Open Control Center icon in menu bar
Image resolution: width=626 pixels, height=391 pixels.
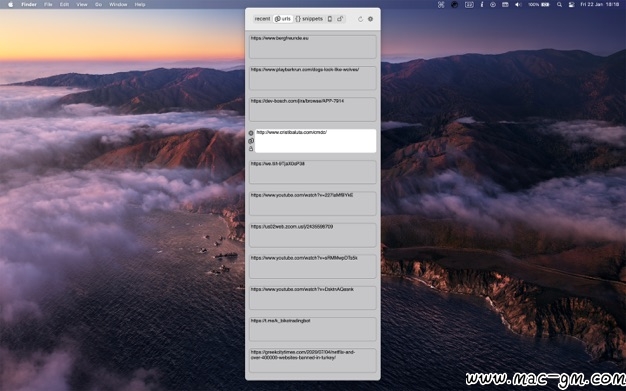[571, 4]
